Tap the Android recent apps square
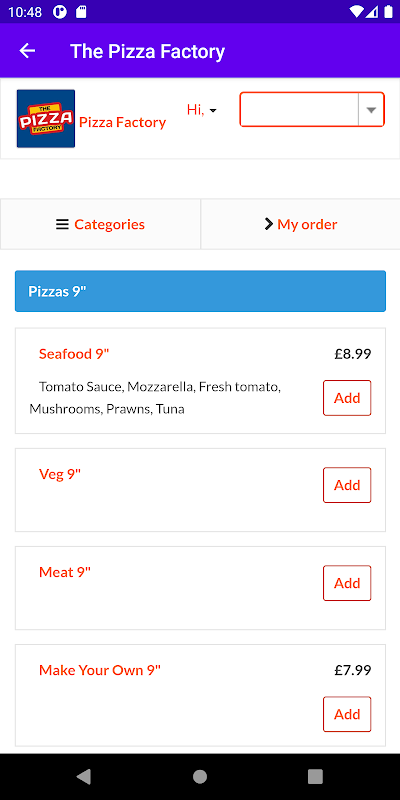 315,777
